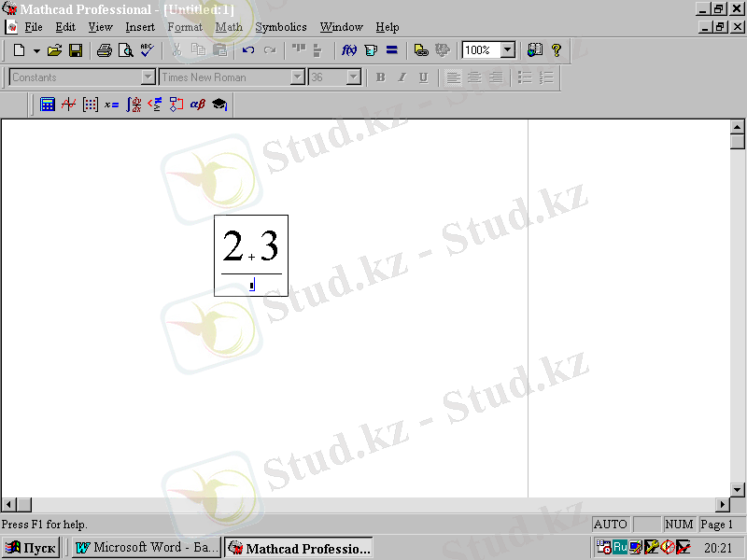Expand the Constants style dropdown

[x=148, y=77]
